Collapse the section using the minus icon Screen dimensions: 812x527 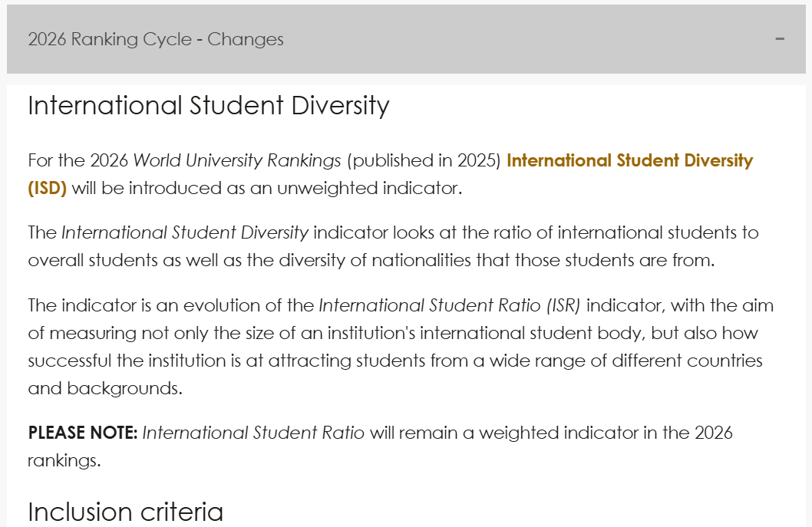pos(779,39)
